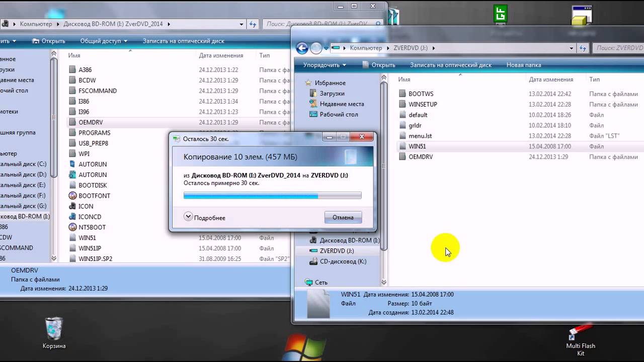Select the WINSETUP folder icon in ZVERDVD window
Image resolution: width=644 pixels, height=362 pixels.
point(402,105)
